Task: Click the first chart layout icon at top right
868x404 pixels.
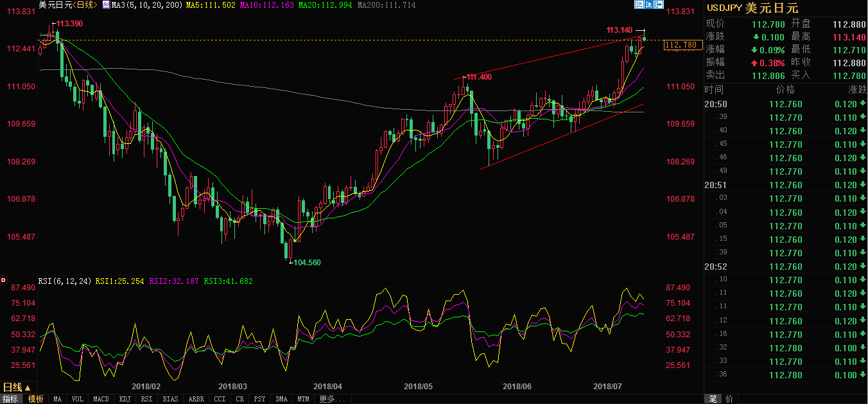Action: [639, 4]
